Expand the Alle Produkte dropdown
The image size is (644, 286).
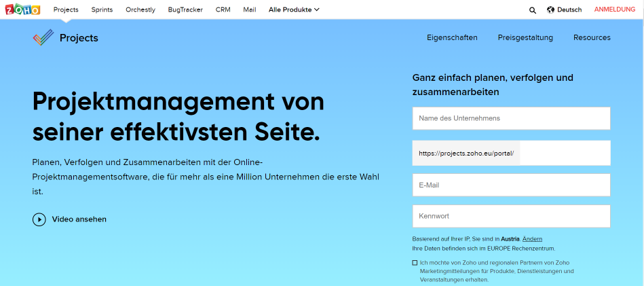(x=294, y=10)
